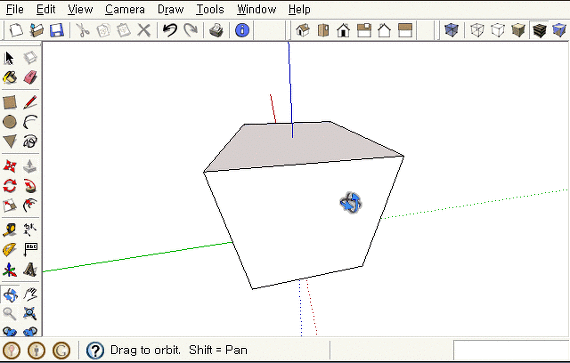Open the Draw menu
570x363 pixels.
(x=170, y=9)
